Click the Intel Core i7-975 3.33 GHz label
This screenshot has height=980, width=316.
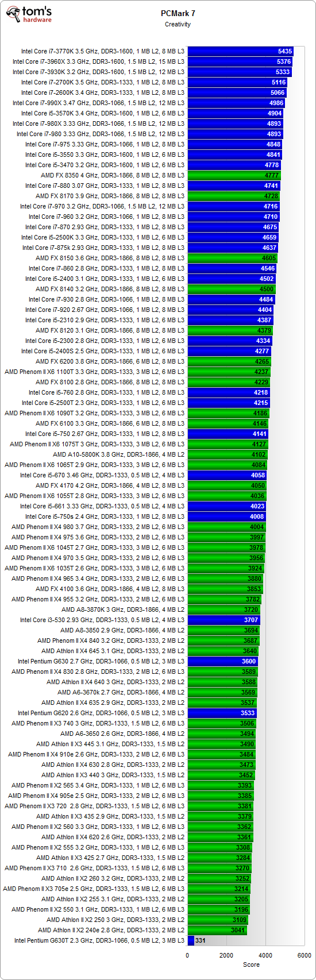105,144
